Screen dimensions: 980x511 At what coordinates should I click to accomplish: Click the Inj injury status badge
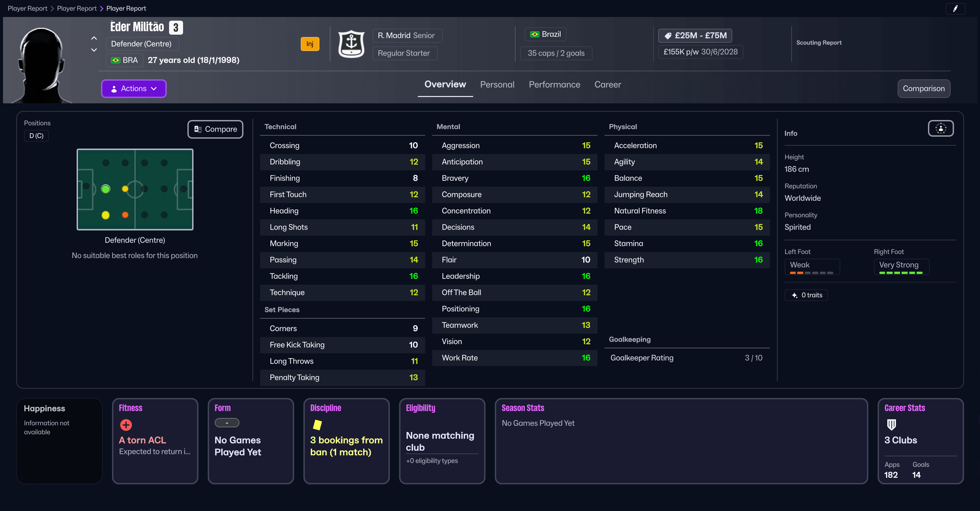pyautogui.click(x=310, y=44)
